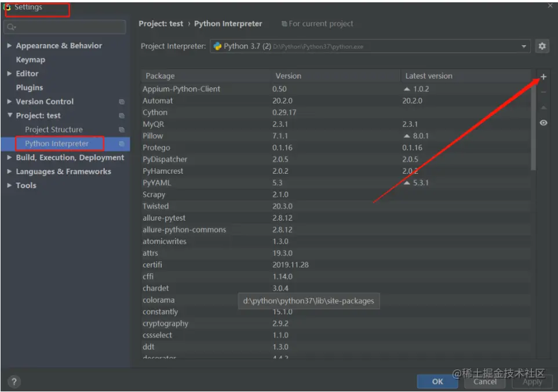Click project-level icon beside Python Interpreter
Viewport: 558px width, 392px height.
click(122, 144)
